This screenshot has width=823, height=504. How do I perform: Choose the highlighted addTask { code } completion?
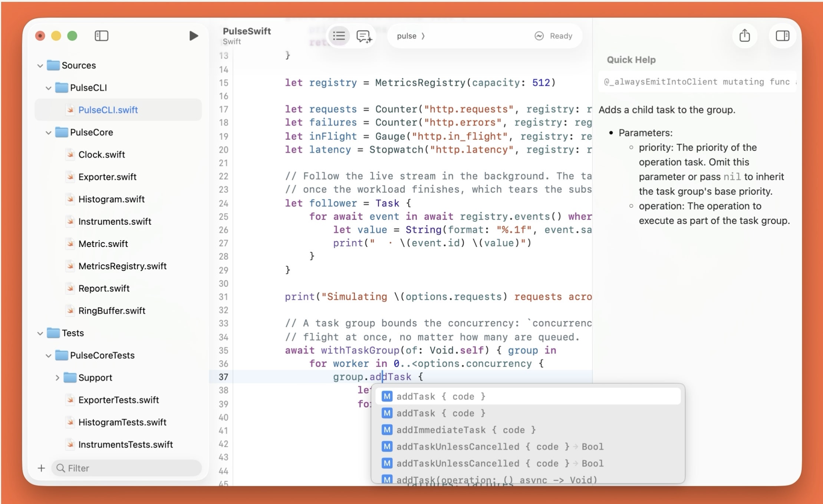coord(528,396)
